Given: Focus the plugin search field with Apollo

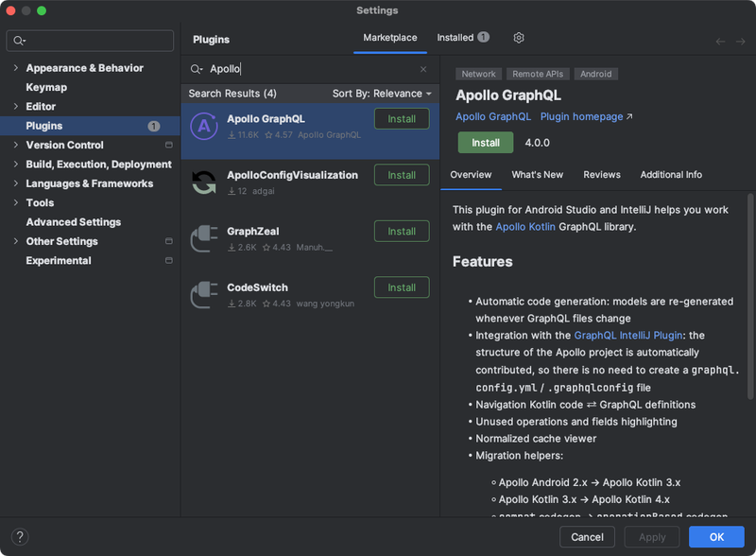Looking at the screenshot, I should [x=309, y=69].
